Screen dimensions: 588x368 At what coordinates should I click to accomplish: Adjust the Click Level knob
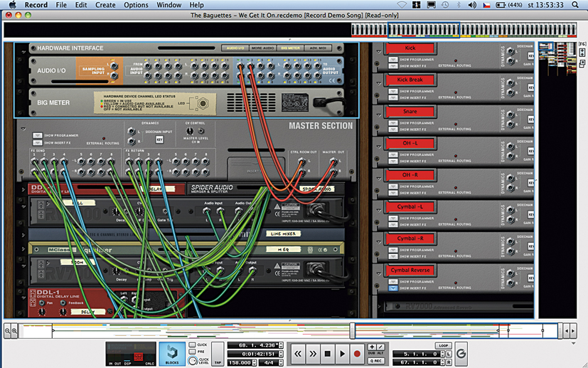pyautogui.click(x=193, y=361)
